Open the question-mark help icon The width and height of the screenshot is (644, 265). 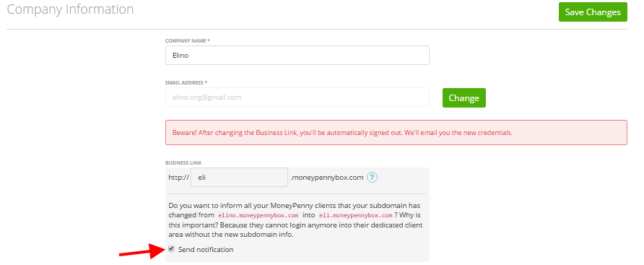(x=372, y=178)
